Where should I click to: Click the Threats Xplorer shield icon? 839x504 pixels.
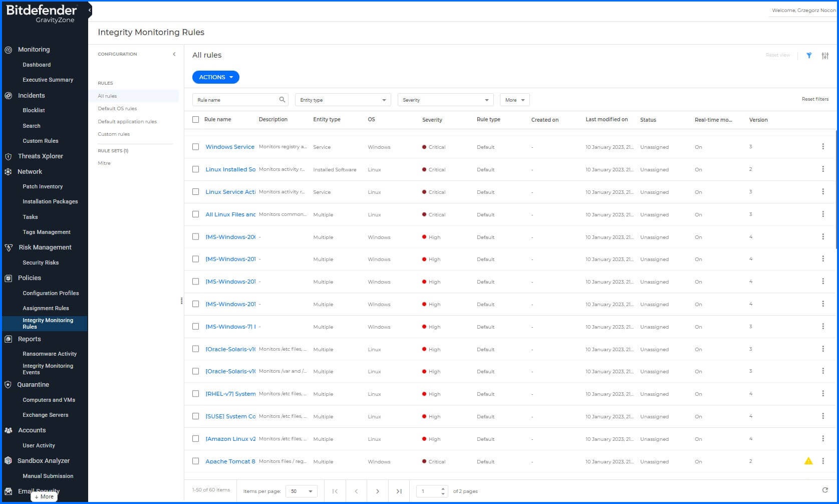point(8,156)
